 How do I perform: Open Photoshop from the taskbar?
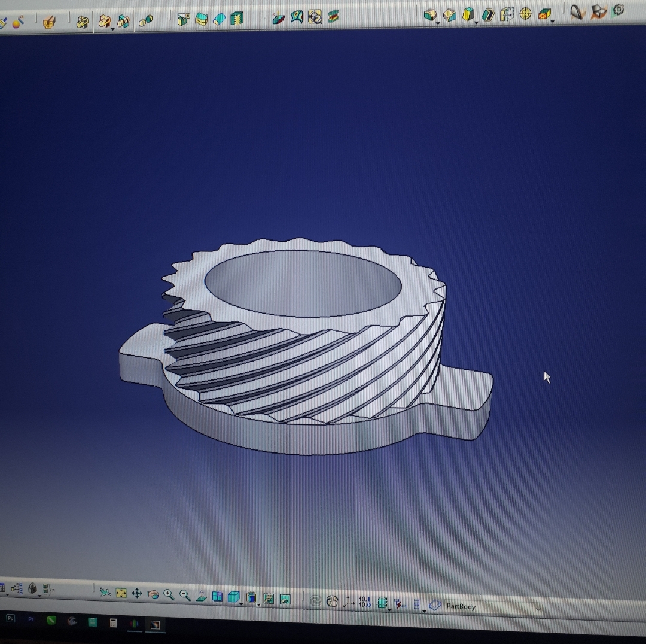point(11,618)
